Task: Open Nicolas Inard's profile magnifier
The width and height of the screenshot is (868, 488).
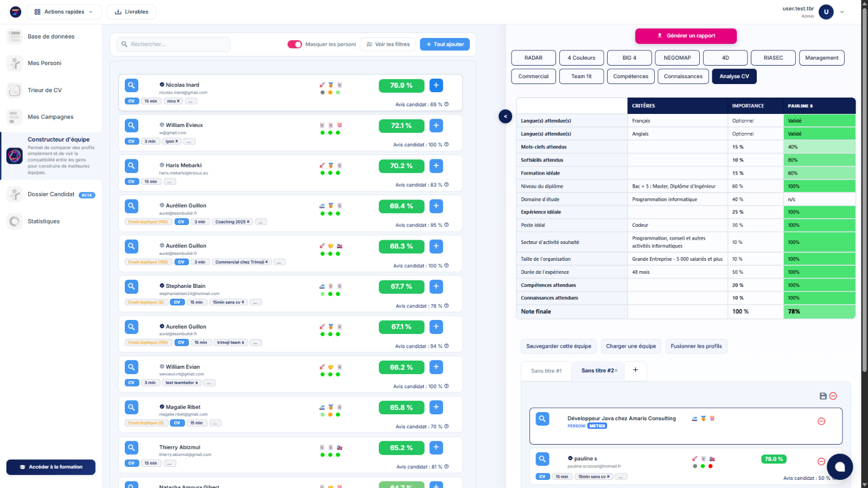Action: (131, 85)
